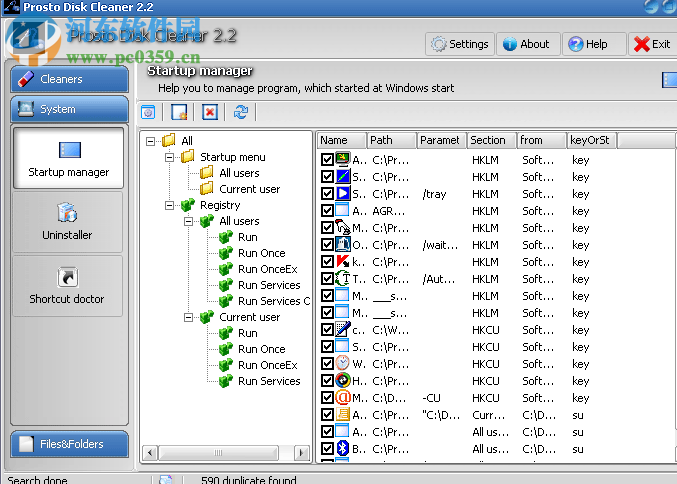Click the icon in the /wait... row
The width and height of the screenshot is (677, 484).
[x=343, y=244]
